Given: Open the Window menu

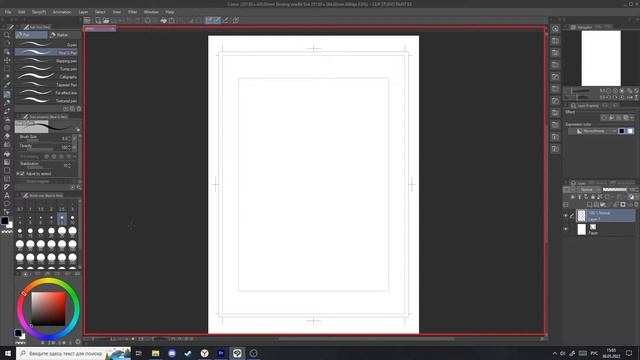Looking at the screenshot, I should (x=151, y=12).
